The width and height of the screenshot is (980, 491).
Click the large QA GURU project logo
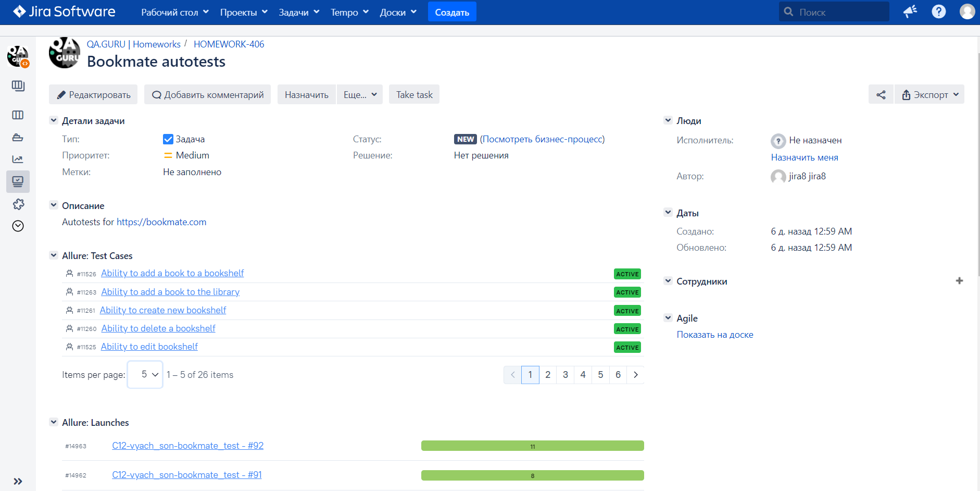(x=65, y=53)
